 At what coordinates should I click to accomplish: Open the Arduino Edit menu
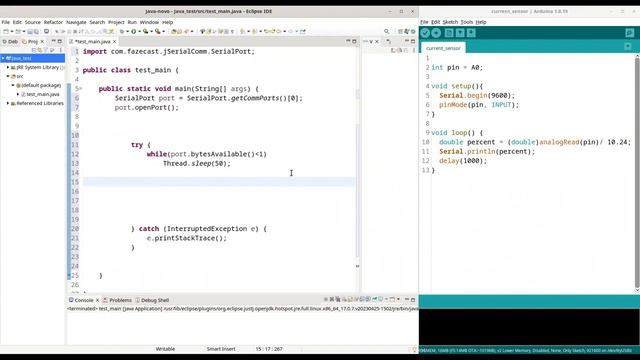(436, 22)
